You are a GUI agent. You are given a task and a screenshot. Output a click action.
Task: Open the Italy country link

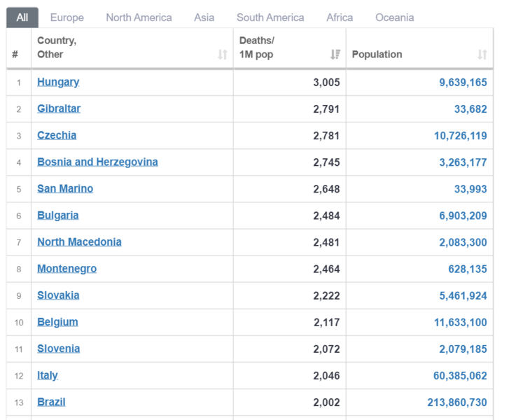click(x=48, y=375)
